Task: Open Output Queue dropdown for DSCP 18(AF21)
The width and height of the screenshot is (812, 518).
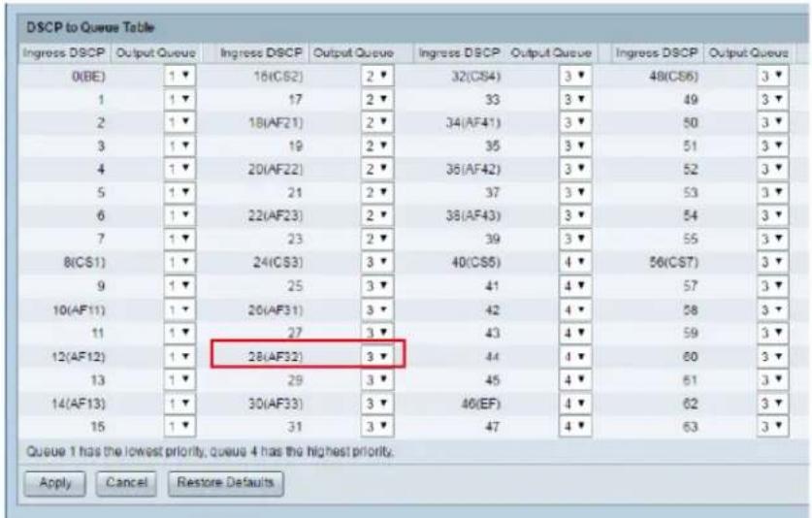Action: 377,123
